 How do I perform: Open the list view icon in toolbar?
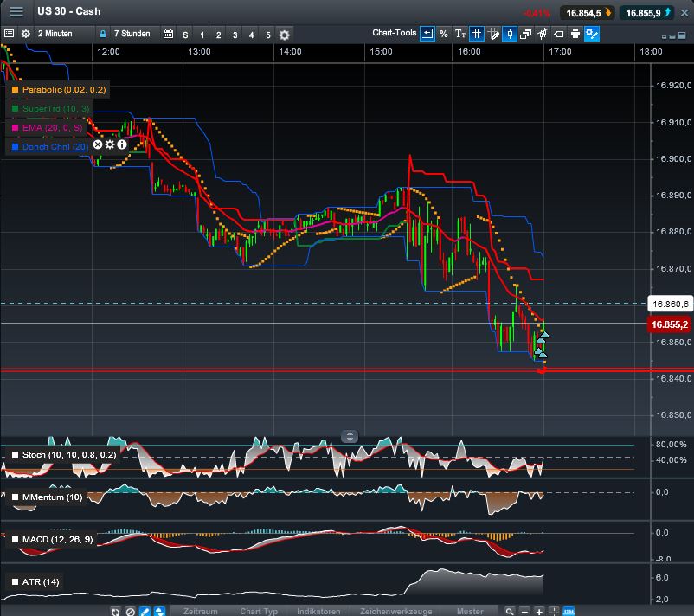(9, 34)
